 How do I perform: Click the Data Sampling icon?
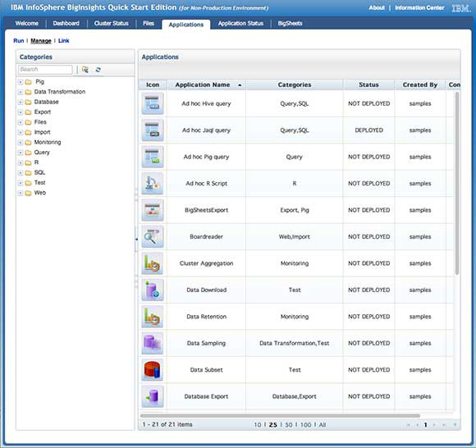(x=153, y=343)
